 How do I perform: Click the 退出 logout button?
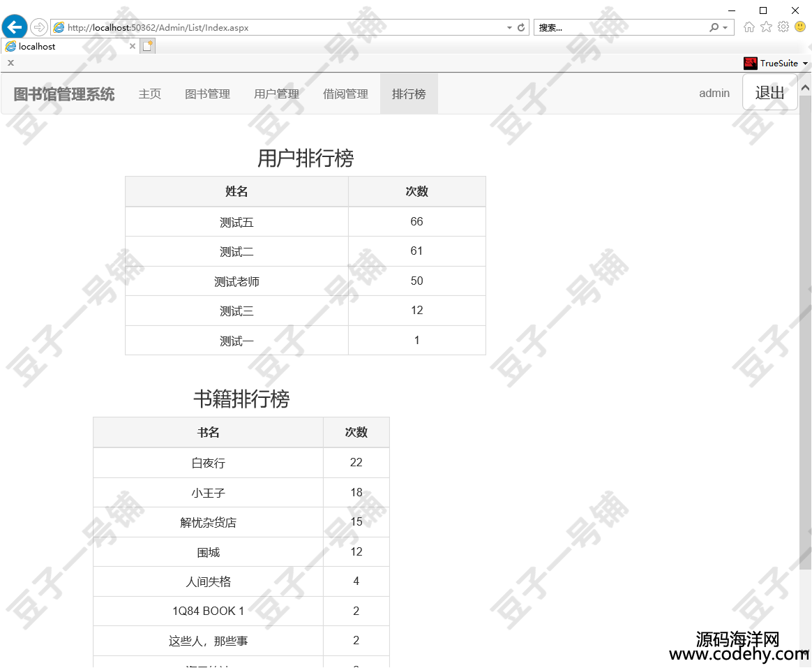click(x=769, y=93)
